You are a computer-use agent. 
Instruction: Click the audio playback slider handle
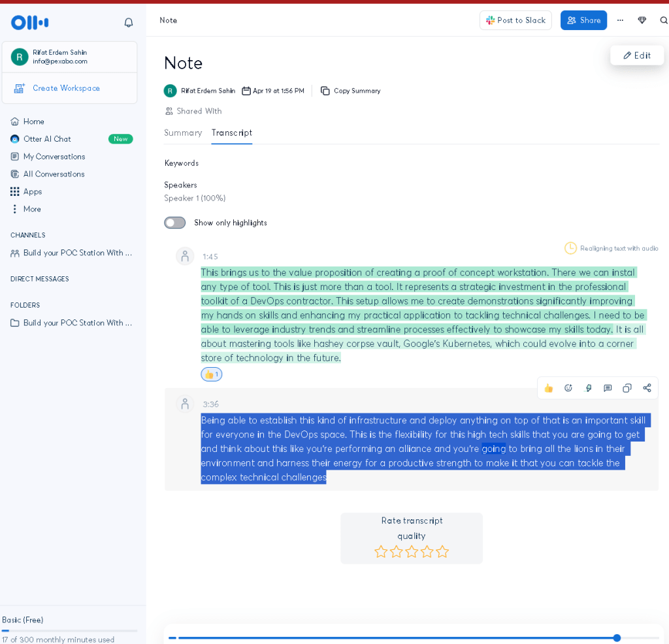(617, 638)
